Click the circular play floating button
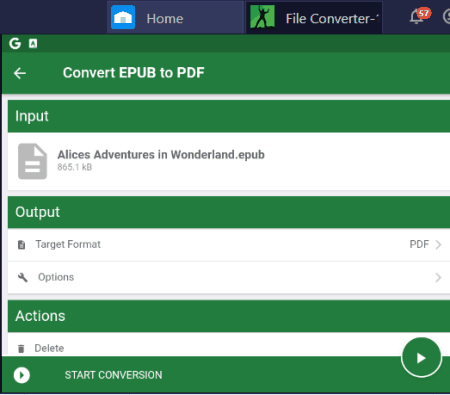Screen dimensions: 450x395 [421, 358]
